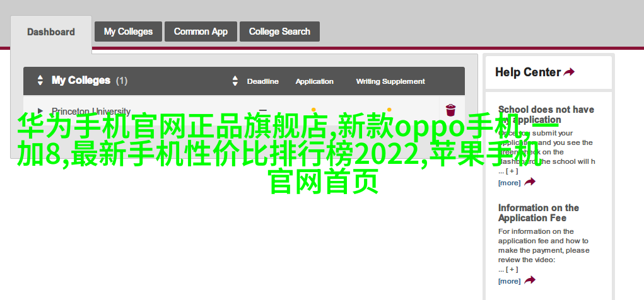The width and height of the screenshot is (644, 300).
Task: Switch to the My Colleges tab
Action: [x=128, y=32]
